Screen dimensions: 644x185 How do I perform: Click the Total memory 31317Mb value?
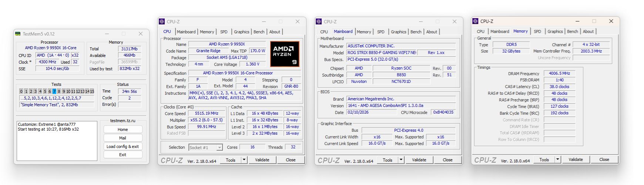click(130, 49)
